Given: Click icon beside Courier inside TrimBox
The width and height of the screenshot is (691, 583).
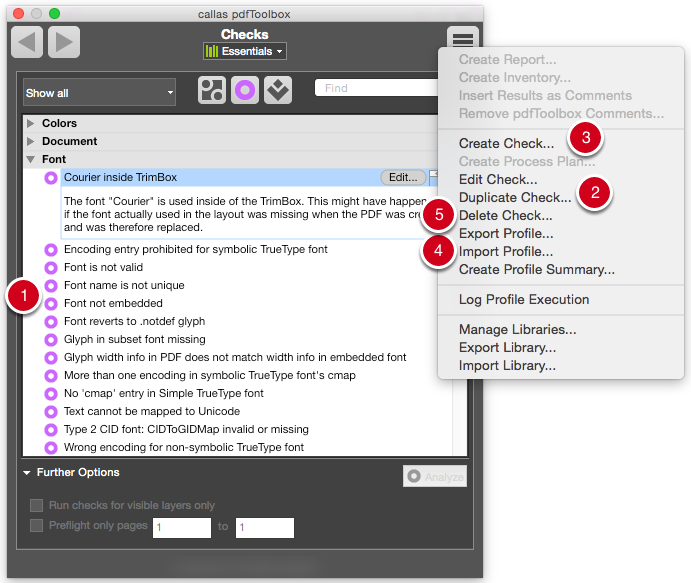Looking at the screenshot, I should click(x=51, y=178).
